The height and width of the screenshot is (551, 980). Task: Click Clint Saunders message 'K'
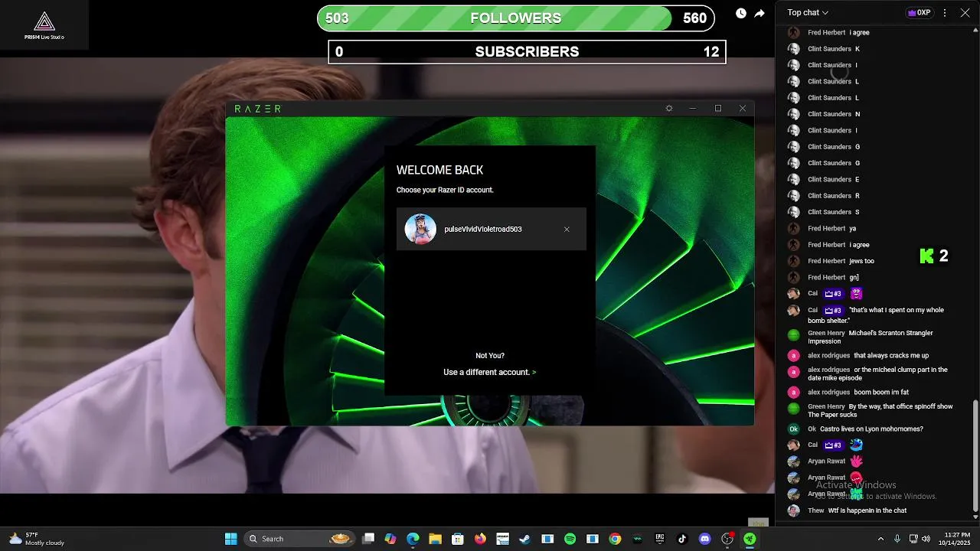857,49
